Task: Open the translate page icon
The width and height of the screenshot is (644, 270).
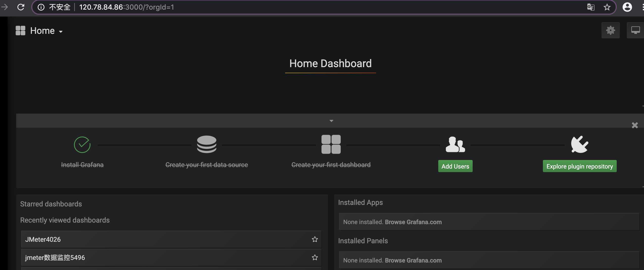Action: tap(591, 7)
